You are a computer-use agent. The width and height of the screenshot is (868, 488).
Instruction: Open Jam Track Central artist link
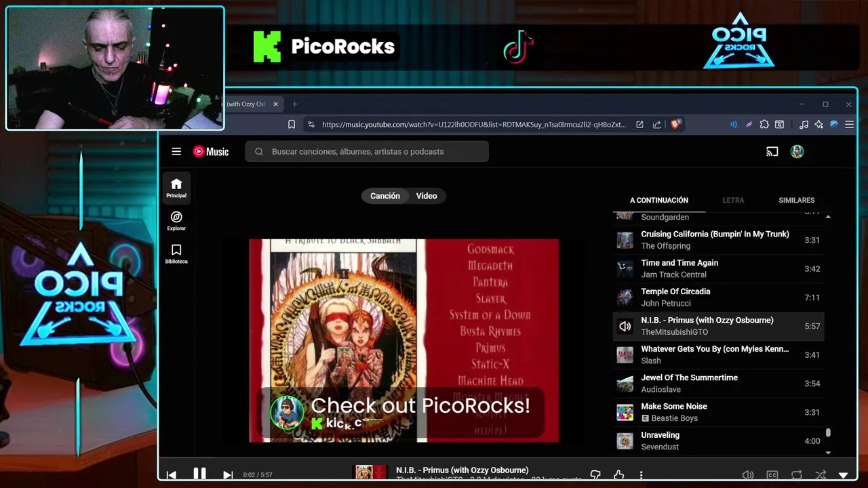coord(673,274)
